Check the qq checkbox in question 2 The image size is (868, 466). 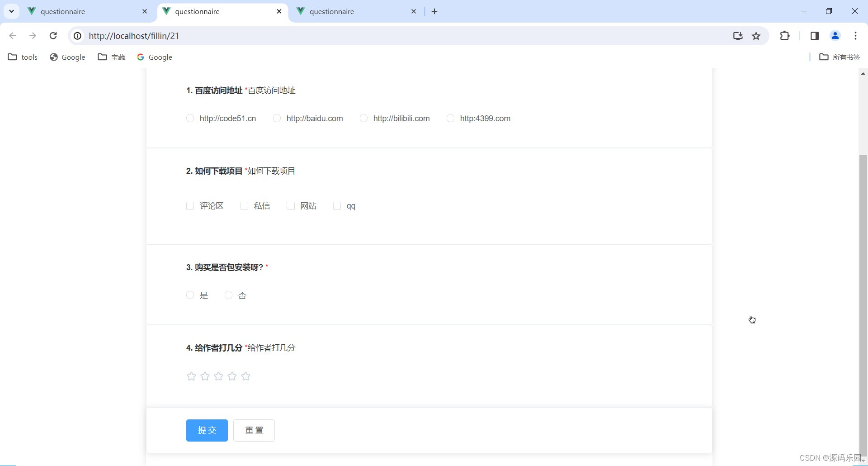click(x=336, y=205)
